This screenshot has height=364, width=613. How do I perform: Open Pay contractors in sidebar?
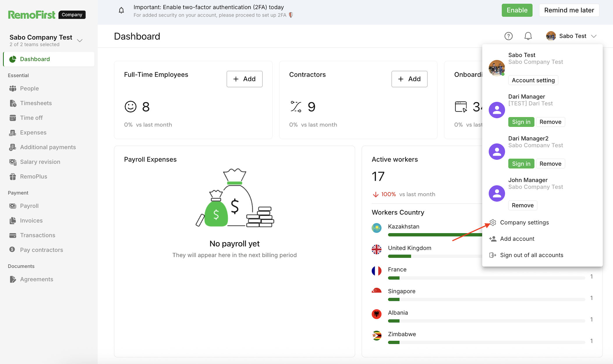click(x=41, y=250)
